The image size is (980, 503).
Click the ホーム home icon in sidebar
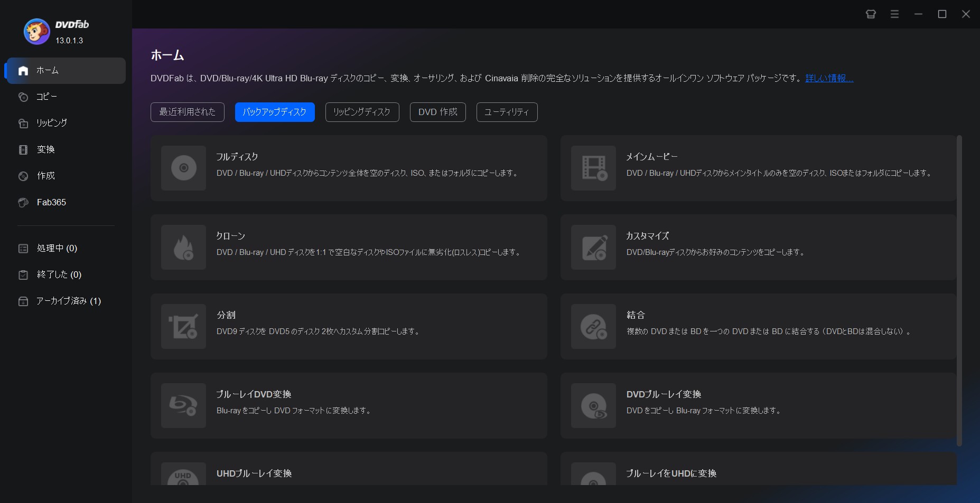point(23,71)
